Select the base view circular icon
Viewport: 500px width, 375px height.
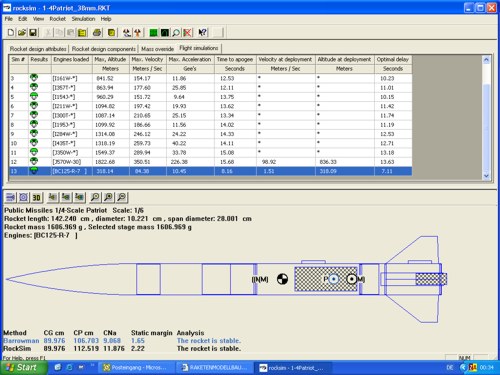click(23, 197)
